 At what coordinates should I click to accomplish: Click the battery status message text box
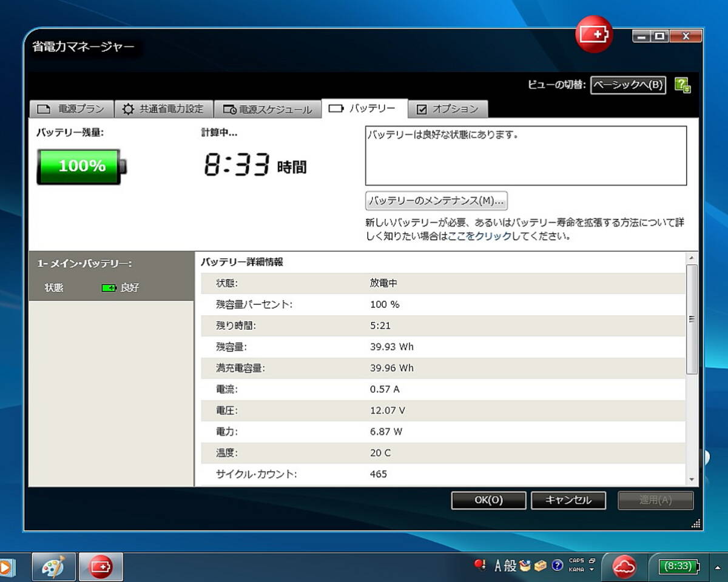pyautogui.click(x=526, y=155)
